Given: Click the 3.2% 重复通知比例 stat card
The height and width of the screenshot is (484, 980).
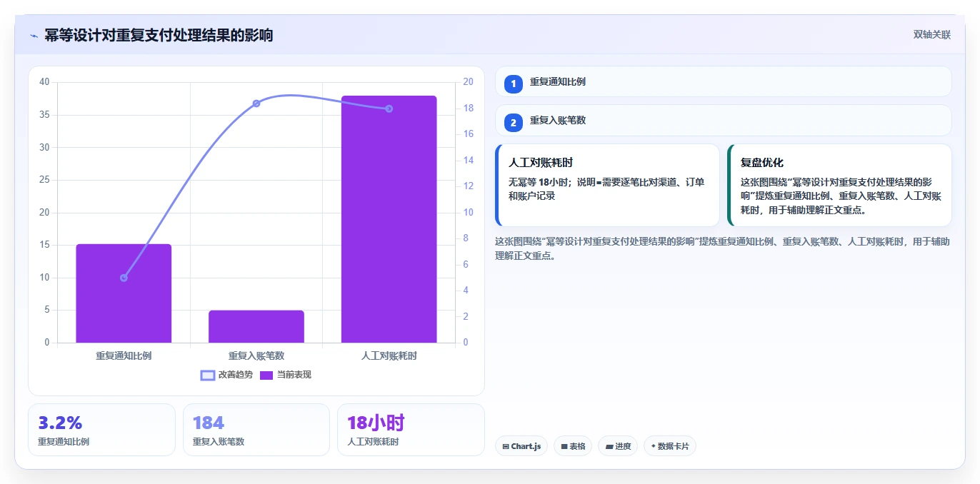Looking at the screenshot, I should pos(101,430).
